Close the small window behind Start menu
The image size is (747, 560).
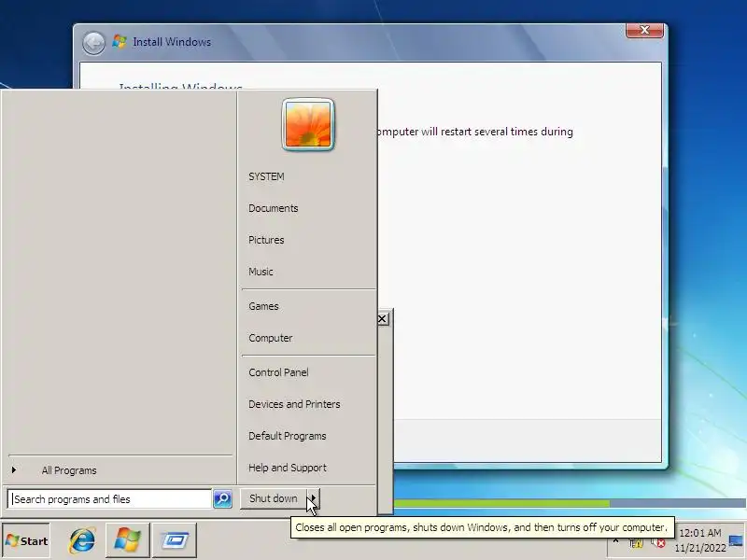(x=383, y=319)
